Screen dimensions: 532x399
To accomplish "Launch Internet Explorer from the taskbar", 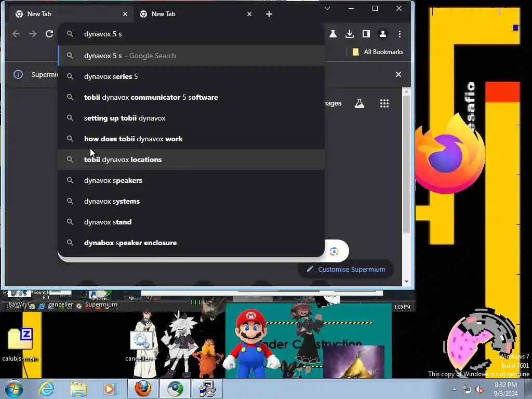I will pyautogui.click(x=46, y=389).
